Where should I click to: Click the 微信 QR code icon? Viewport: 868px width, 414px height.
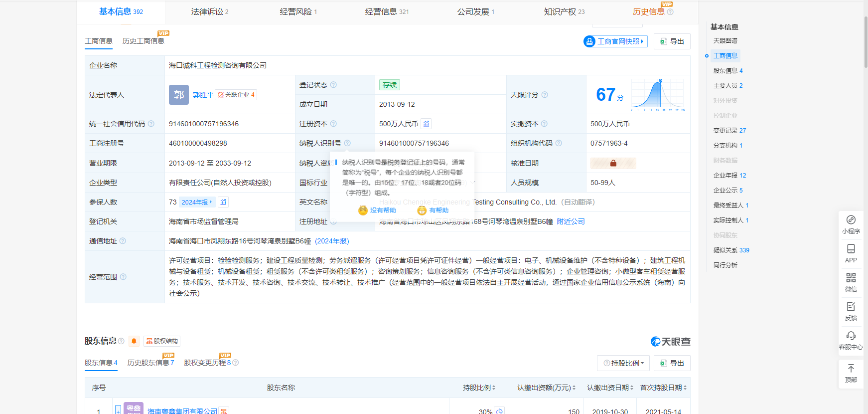(851, 278)
